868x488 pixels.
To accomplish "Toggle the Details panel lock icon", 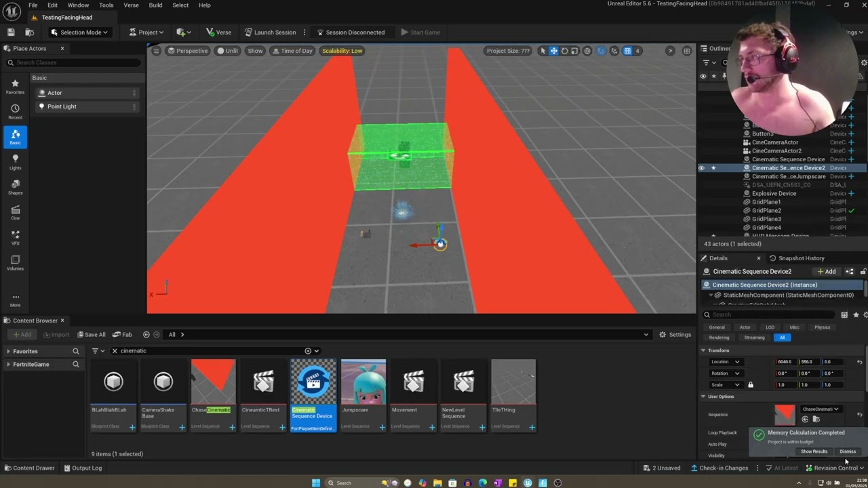I will point(863,272).
